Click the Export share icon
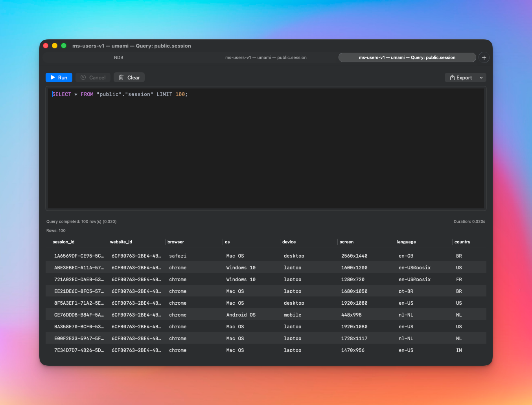 452,77
